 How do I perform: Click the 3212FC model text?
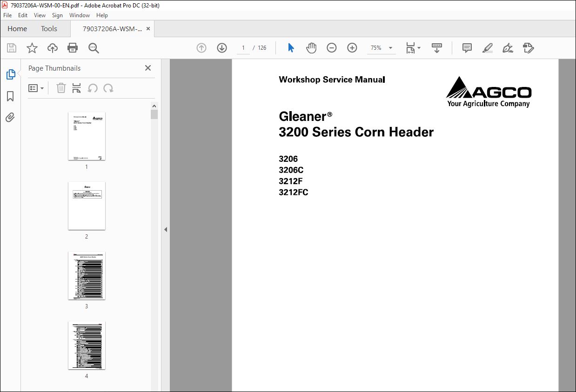pyautogui.click(x=294, y=193)
